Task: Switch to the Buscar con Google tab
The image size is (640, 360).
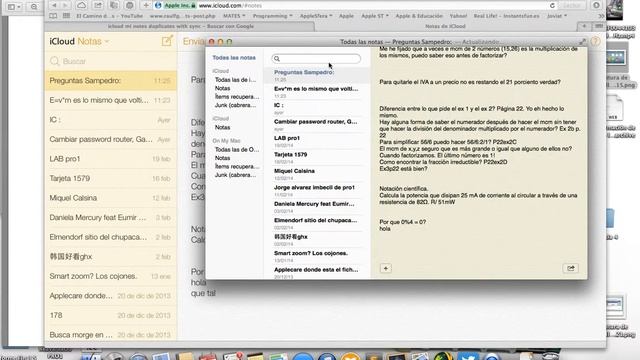Action: point(180,26)
